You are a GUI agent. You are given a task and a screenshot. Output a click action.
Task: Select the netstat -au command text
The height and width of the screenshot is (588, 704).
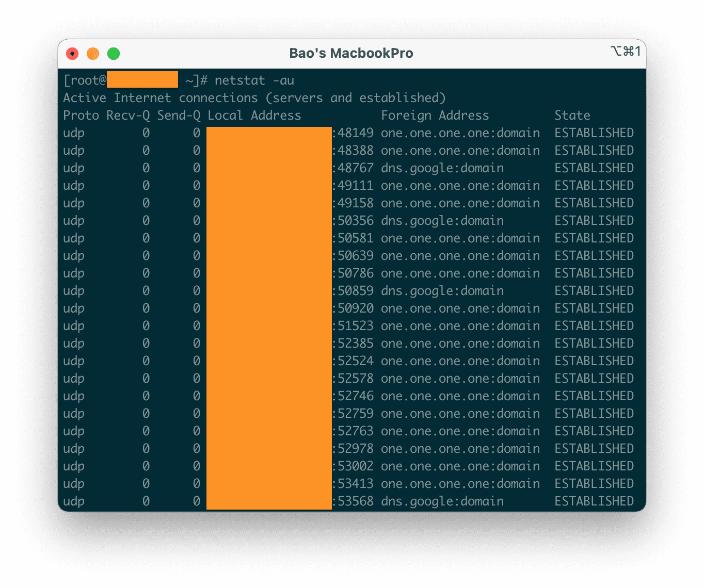[255, 80]
